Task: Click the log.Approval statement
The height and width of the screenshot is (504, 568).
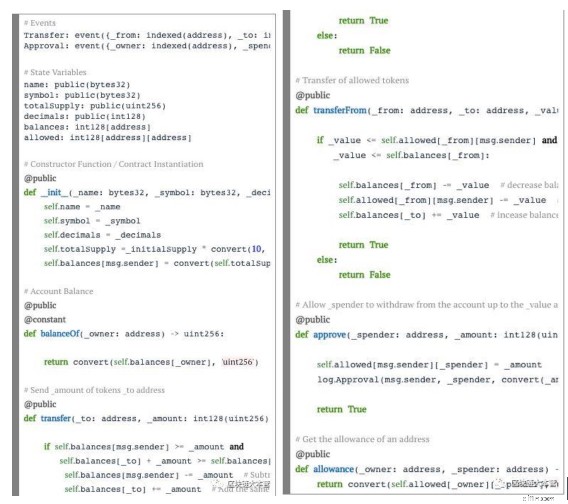Action: [438, 380]
